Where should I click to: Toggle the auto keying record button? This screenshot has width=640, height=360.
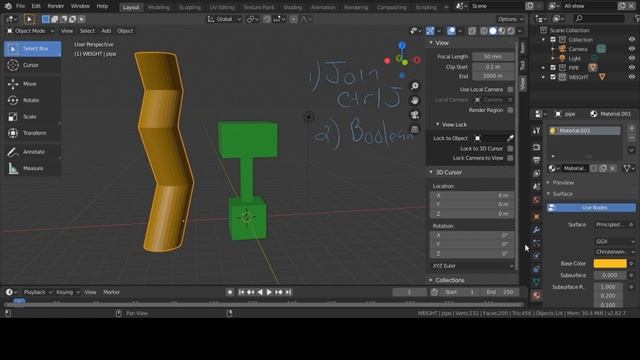(x=230, y=292)
